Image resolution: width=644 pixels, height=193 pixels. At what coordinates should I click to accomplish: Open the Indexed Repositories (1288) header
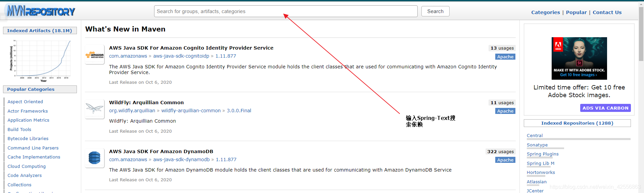click(577, 123)
